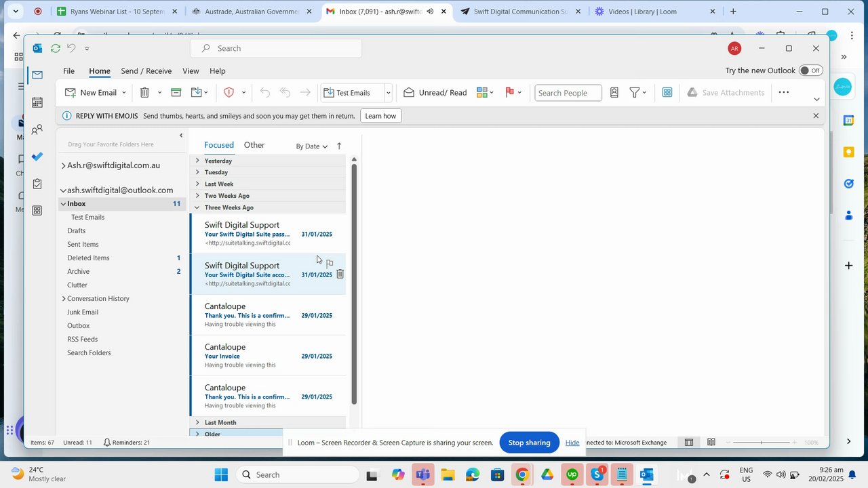Collapse the Three Weeks Ago group

(x=197, y=207)
